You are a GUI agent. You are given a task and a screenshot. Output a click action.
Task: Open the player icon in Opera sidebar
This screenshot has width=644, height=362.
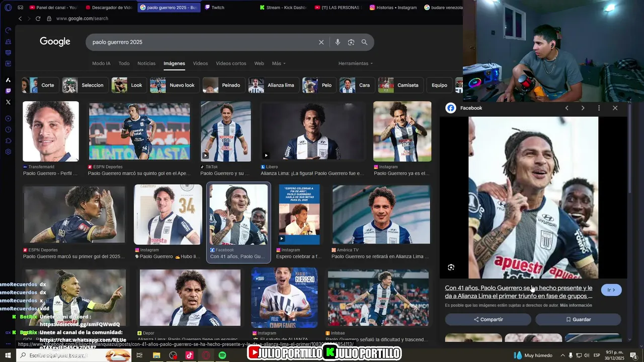(x=8, y=119)
